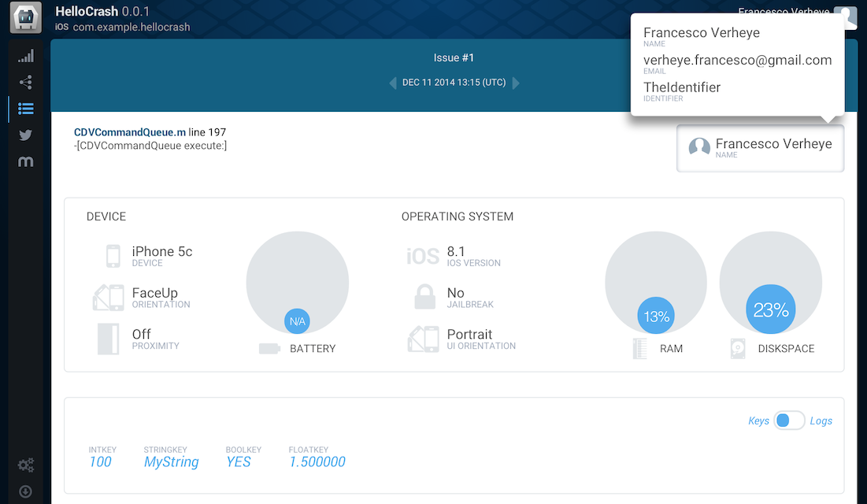The image size is (867, 504).
Task: Click the DEC 11 2014 13:15 (UTC) timestamp
Action: (454, 83)
